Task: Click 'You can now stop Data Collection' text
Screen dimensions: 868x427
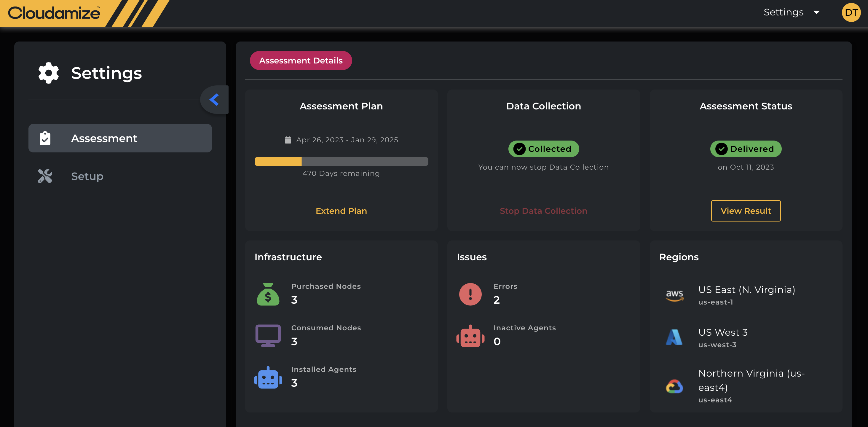Action: (543, 167)
